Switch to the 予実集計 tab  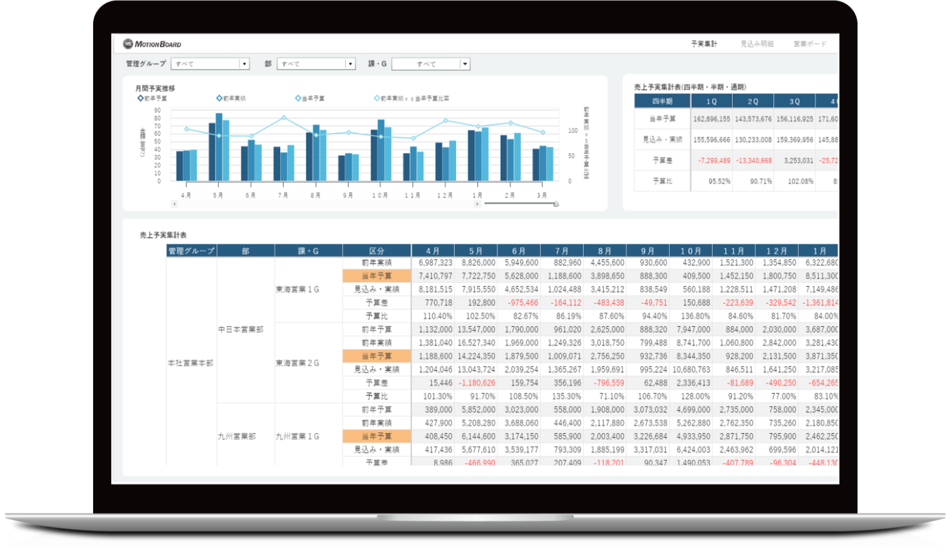704,44
